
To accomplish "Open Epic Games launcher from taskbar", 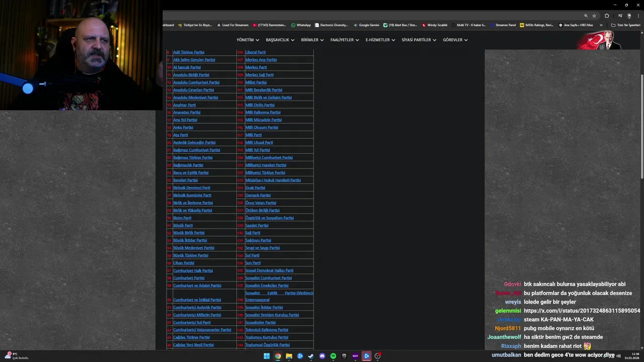I will coord(344,356).
